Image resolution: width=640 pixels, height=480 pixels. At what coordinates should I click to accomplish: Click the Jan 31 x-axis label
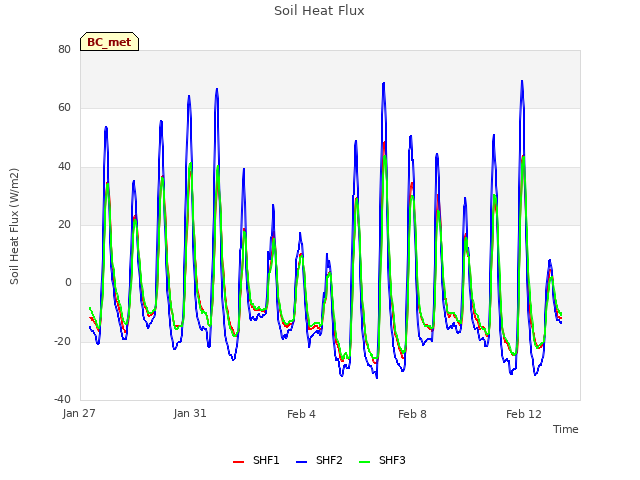pos(190,413)
